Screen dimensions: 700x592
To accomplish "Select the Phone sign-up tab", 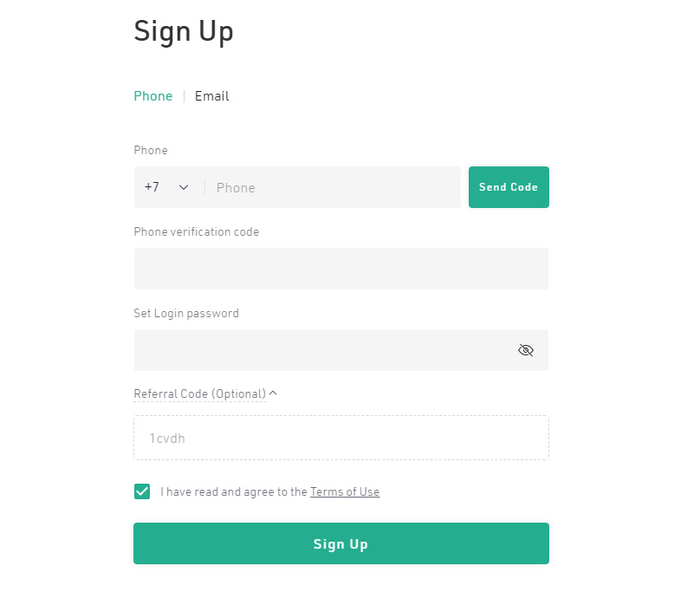I will (x=152, y=96).
